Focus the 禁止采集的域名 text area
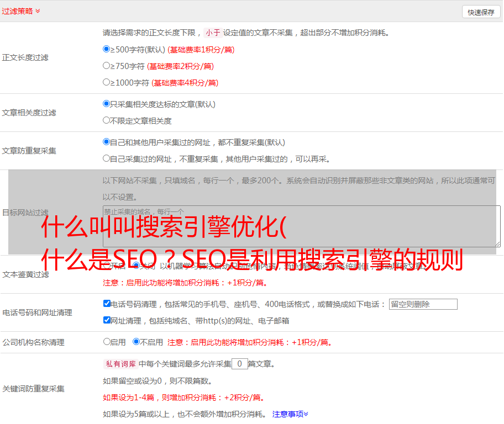 (301, 226)
